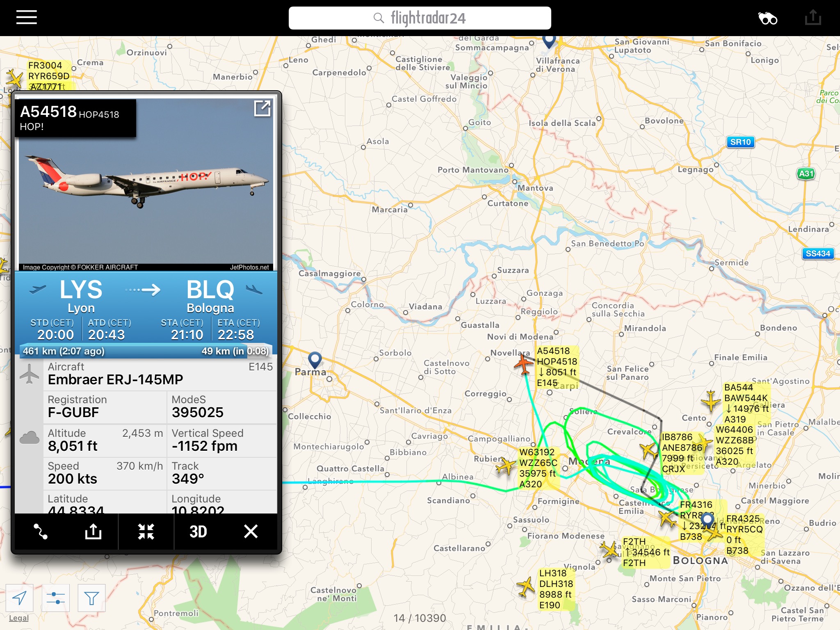Show flight route with the route icon

tap(40, 532)
